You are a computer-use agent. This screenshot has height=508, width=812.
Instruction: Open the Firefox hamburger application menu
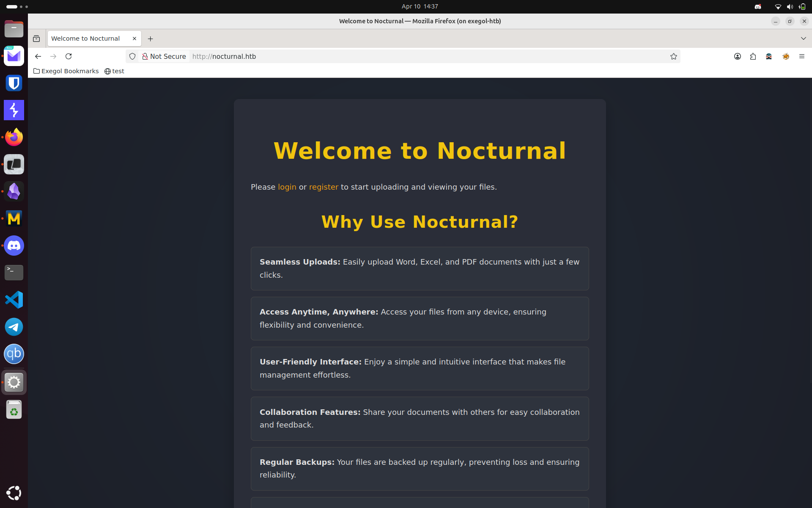(x=801, y=56)
